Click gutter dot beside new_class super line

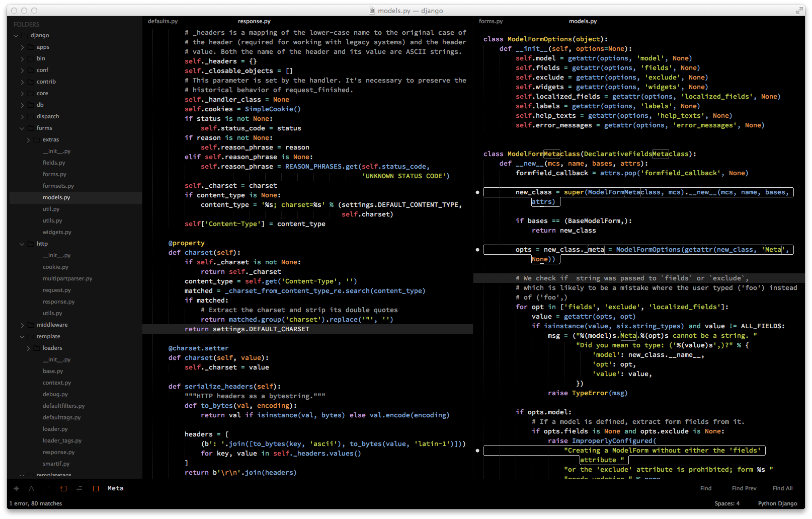(x=477, y=192)
